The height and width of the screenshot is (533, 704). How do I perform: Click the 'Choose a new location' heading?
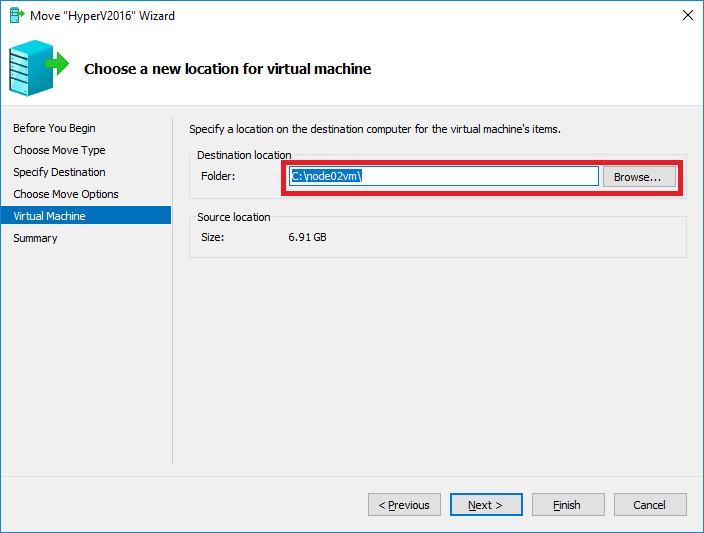pos(228,69)
